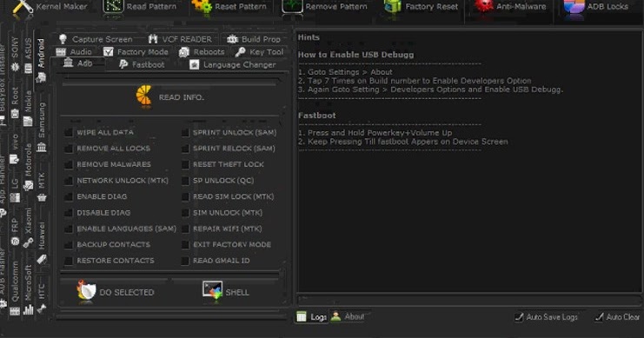Open the Samsung side tab
The width and height of the screenshot is (644, 338).
pos(42,127)
